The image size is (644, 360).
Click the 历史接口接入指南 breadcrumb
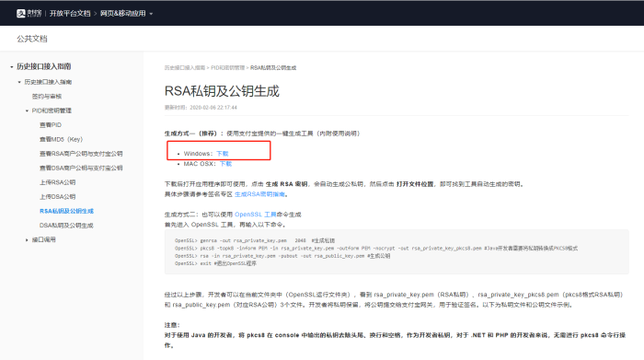point(185,68)
